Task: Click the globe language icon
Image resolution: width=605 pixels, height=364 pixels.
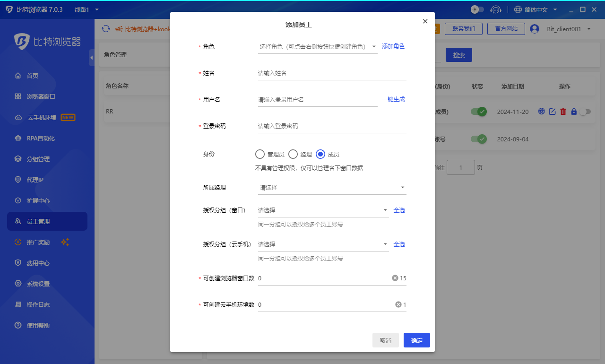Action: [518, 9]
